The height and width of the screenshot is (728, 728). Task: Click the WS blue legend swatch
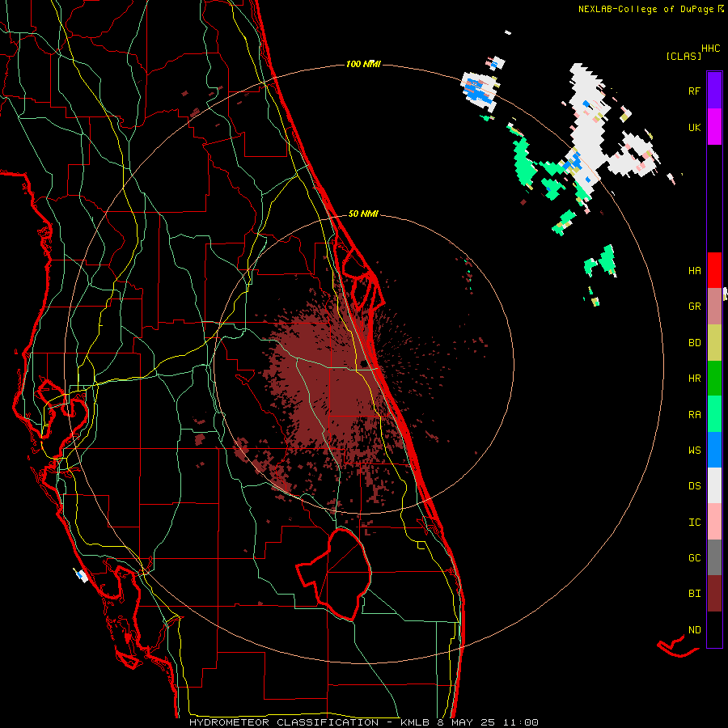714,450
